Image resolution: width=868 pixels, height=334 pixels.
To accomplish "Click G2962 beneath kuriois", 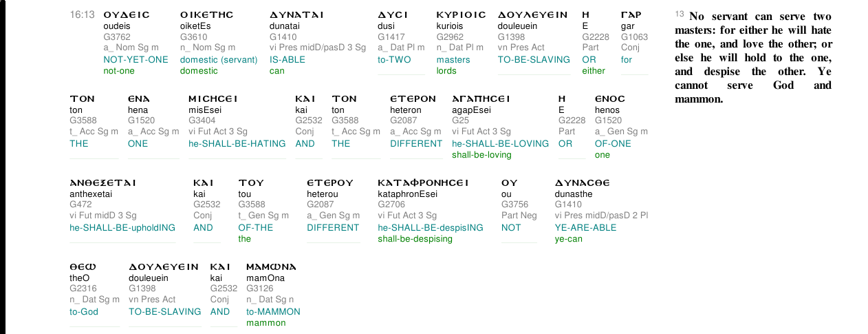I will point(451,36).
